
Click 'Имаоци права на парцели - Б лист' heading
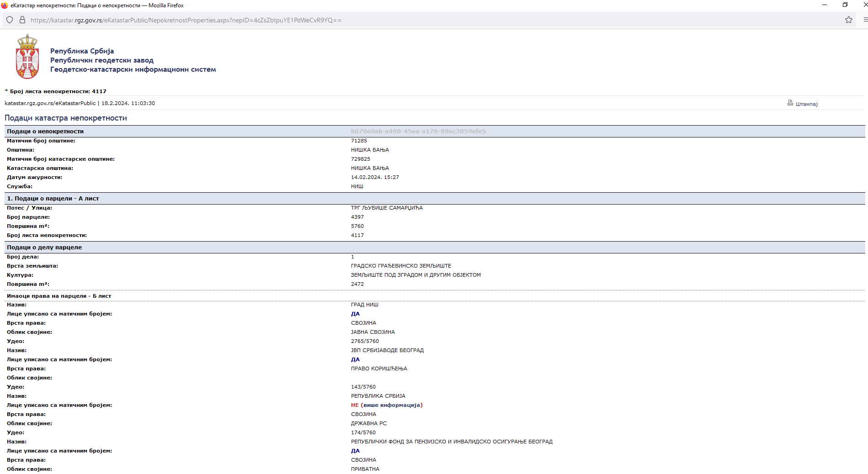[59, 296]
